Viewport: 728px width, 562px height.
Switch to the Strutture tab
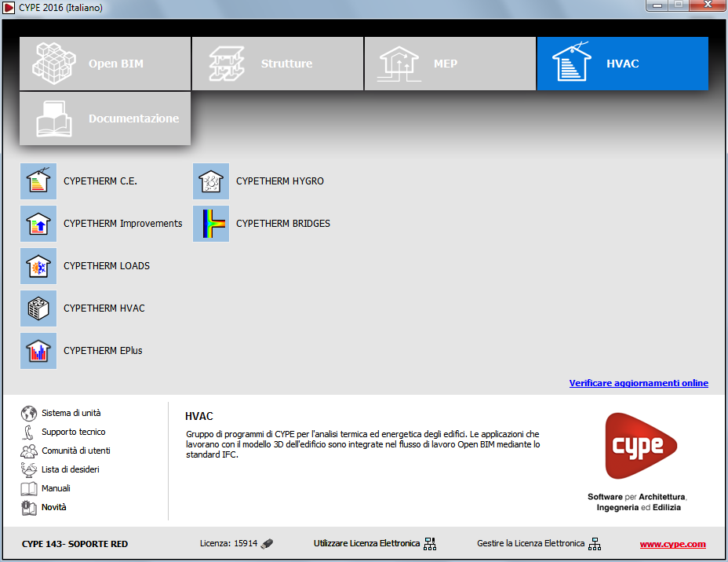tap(278, 64)
